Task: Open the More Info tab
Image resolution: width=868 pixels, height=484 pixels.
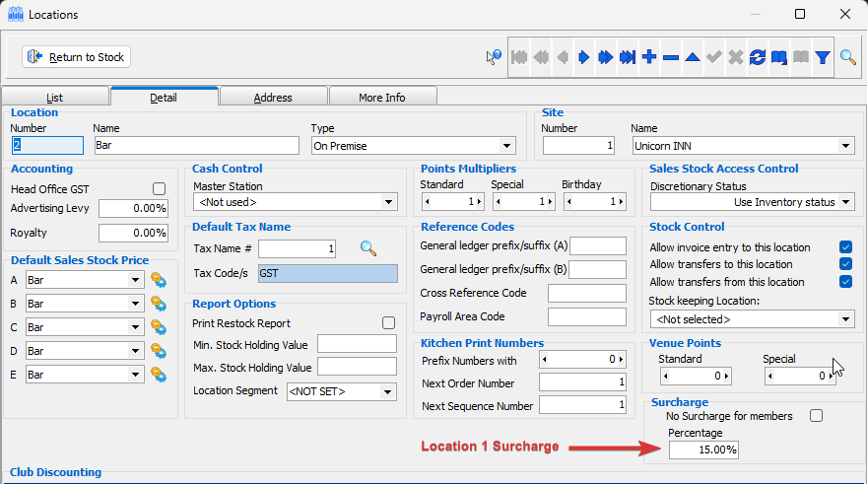Action: (x=382, y=98)
